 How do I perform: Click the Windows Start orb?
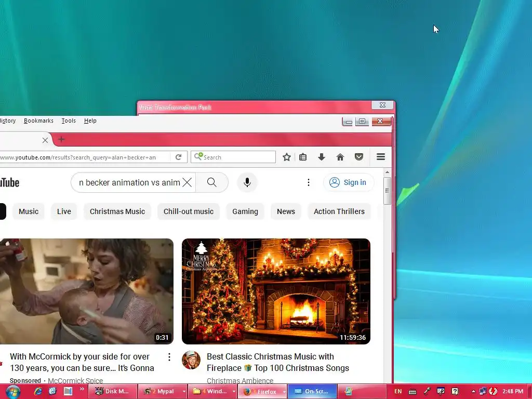(x=13, y=392)
